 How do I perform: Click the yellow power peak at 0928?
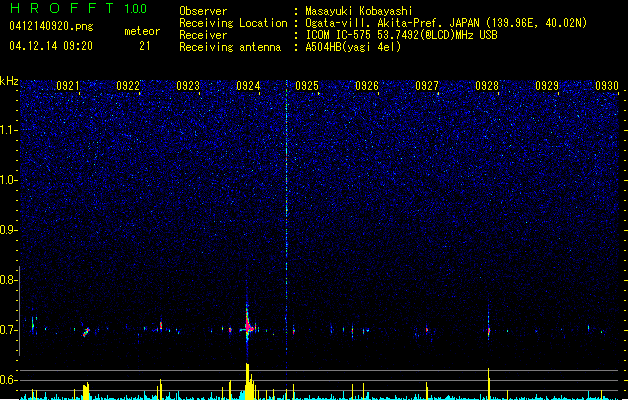coord(489,384)
